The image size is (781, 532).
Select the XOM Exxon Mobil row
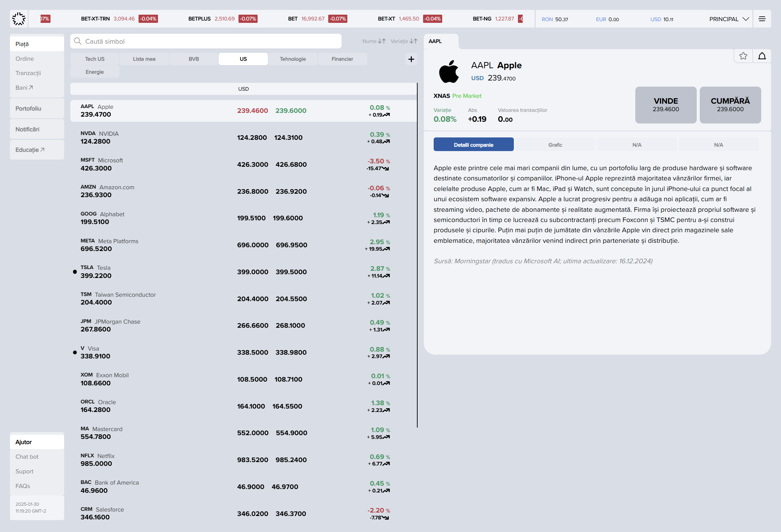243,379
